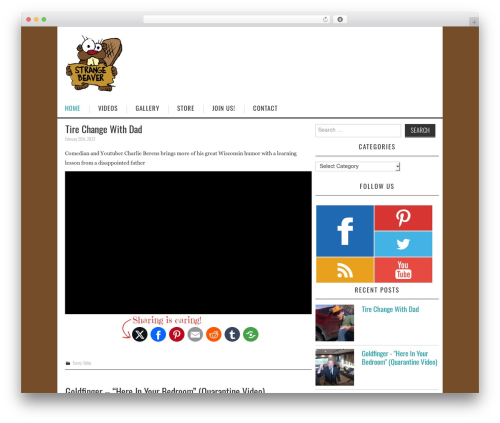Open new browser tab plus button
This screenshot has height=423, width=500.
[x=474, y=22]
